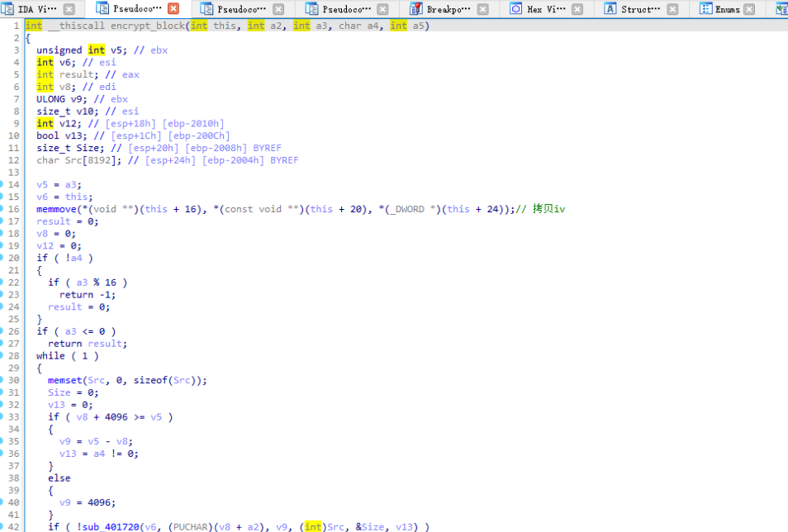Image resolution: width=788 pixels, height=532 pixels.
Task: Click memset call on line 30
Action: [x=64, y=380]
